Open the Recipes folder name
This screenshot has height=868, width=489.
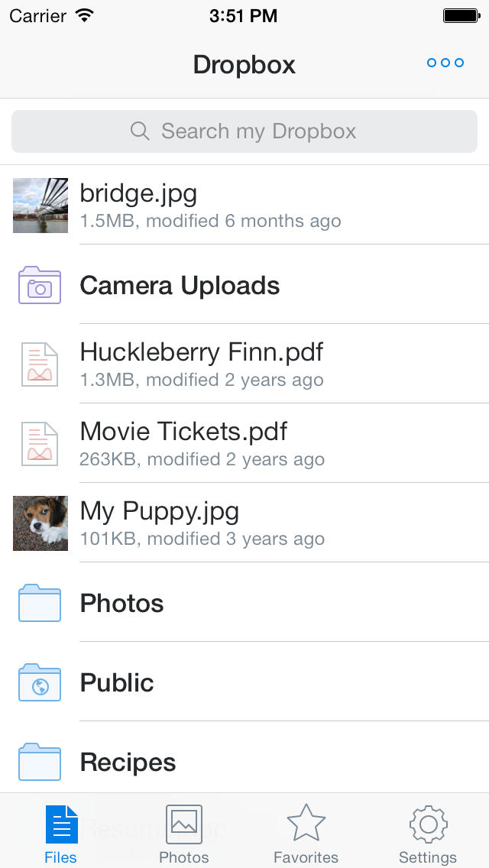[x=128, y=763]
